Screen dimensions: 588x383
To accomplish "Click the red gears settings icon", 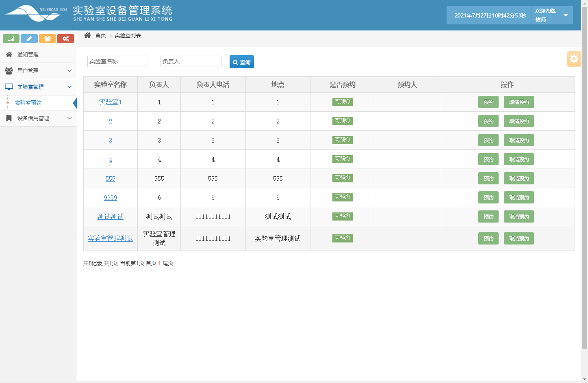I will point(65,39).
